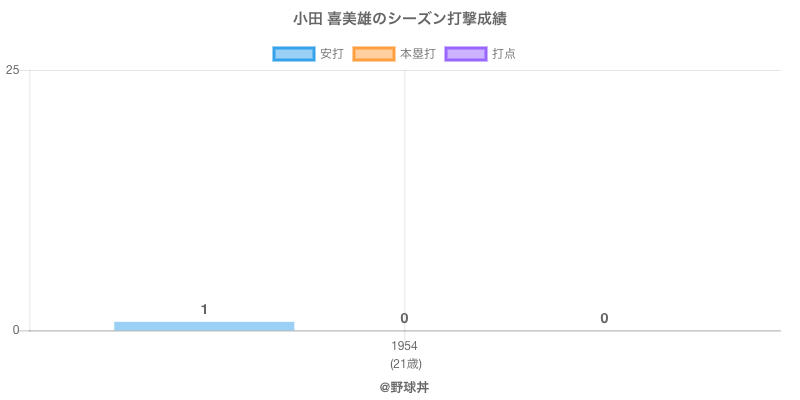
Task: Click the left y-axis line of the chart
Action: (30, 200)
